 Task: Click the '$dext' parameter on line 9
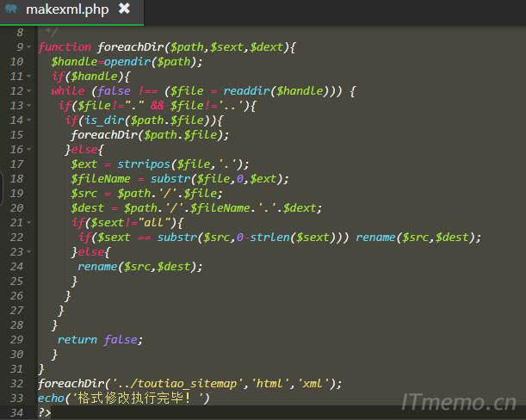click(x=267, y=47)
